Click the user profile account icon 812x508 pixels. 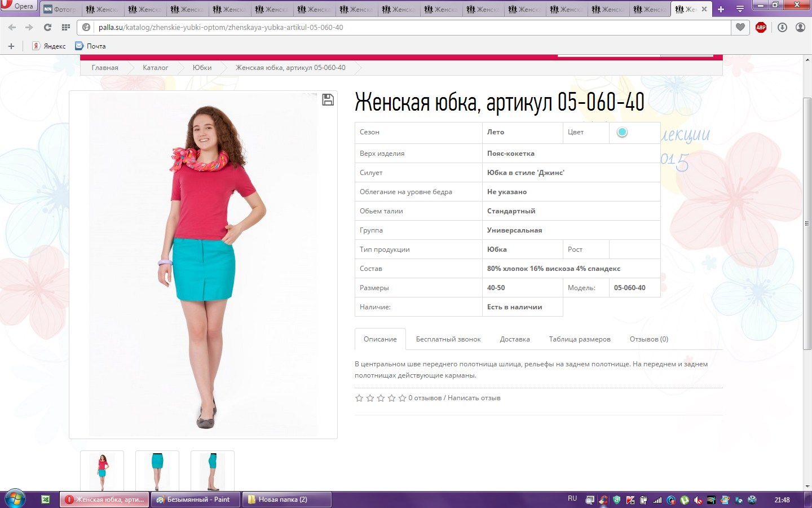pos(800,27)
